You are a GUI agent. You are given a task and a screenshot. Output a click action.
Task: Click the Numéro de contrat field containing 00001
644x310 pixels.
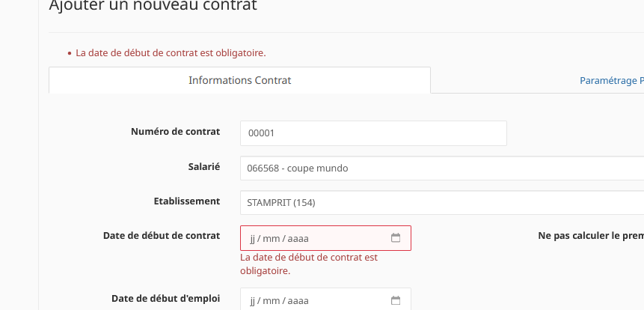[x=373, y=133]
